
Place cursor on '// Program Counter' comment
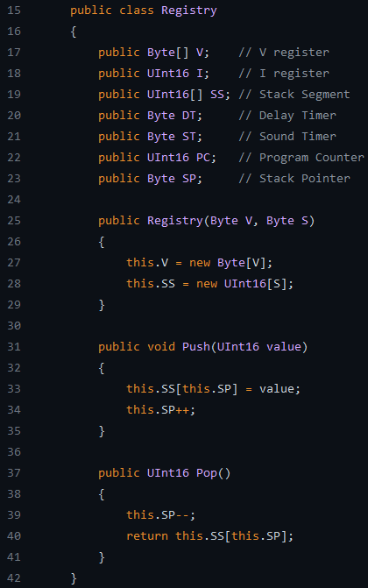point(301,158)
